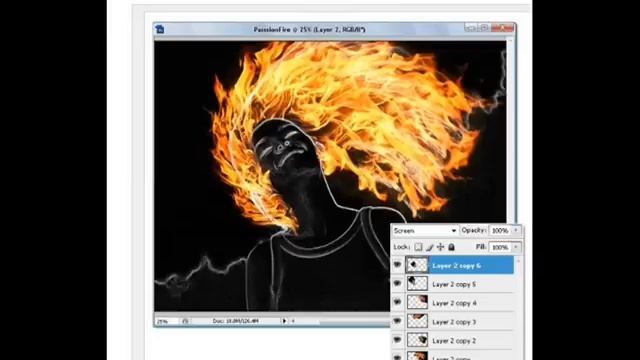This screenshot has height=360, width=640.
Task: Maximize the PassionFire document window
Action: (x=484, y=28)
